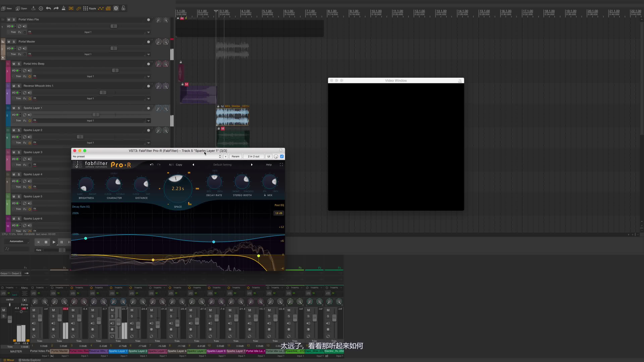Toggle auto-crossfade toolbar icon
644x362 pixels.
71,8
